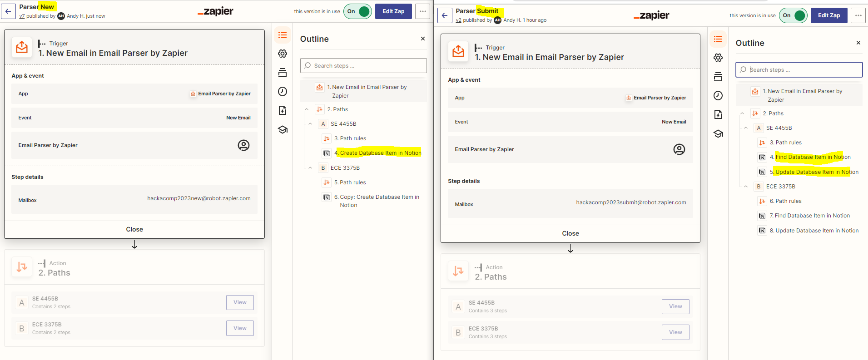Click Paths action icon in Parser Submit
This screenshot has height=360, width=868.
[458, 271]
